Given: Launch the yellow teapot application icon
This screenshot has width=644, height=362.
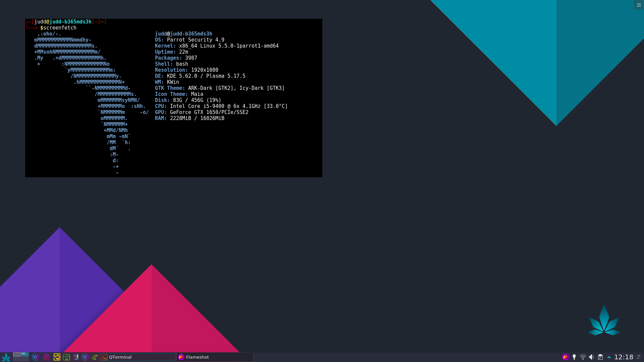Looking at the screenshot, I should pos(57,357).
